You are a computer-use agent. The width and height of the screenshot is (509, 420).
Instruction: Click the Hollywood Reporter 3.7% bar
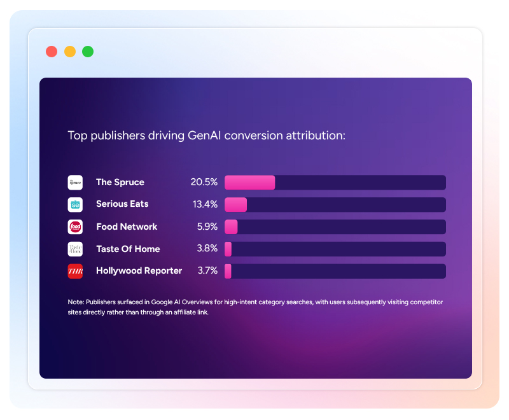[335, 272]
